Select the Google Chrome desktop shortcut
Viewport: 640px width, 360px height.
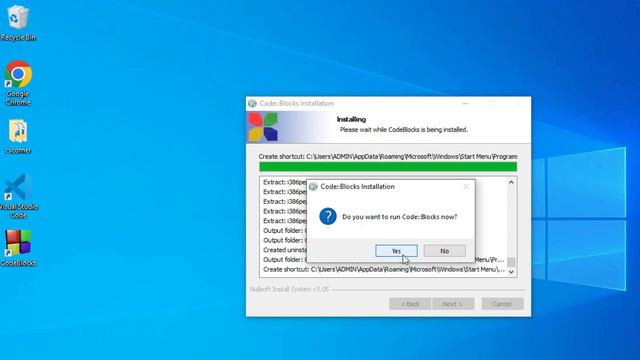[x=18, y=83]
